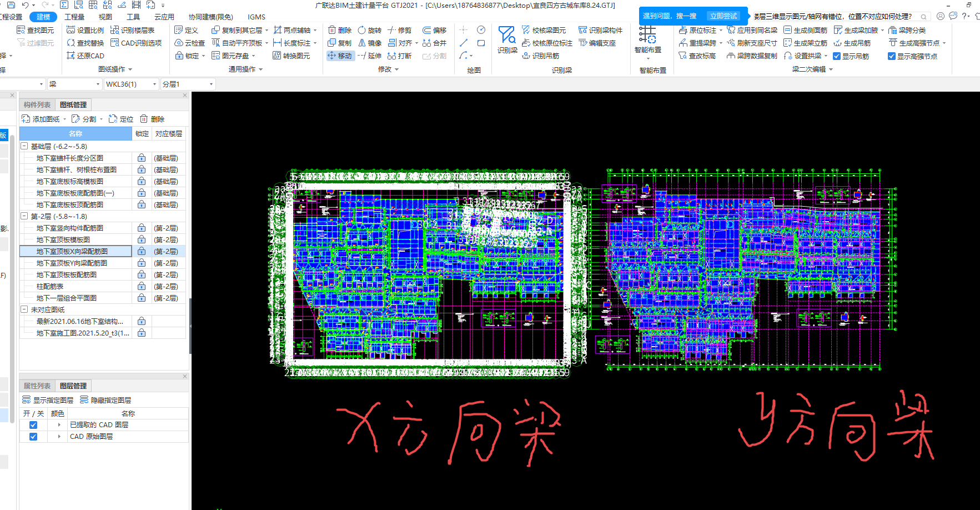The width and height of the screenshot is (980, 510).
Task: Collapse the 基础层 (-6.2~-5.8) tree group
Action: point(24,146)
